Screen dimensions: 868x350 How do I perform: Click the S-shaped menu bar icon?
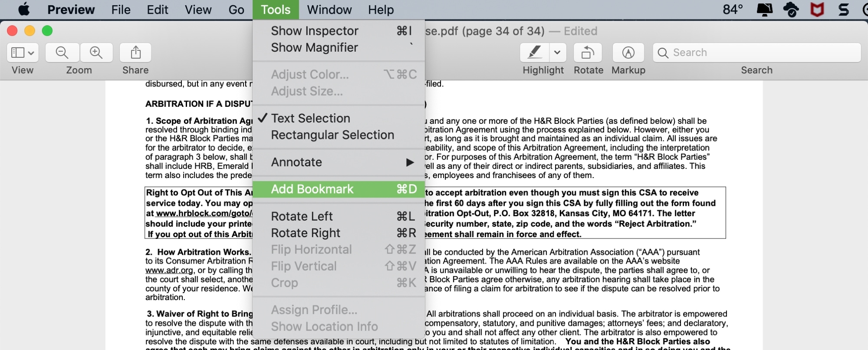click(844, 10)
